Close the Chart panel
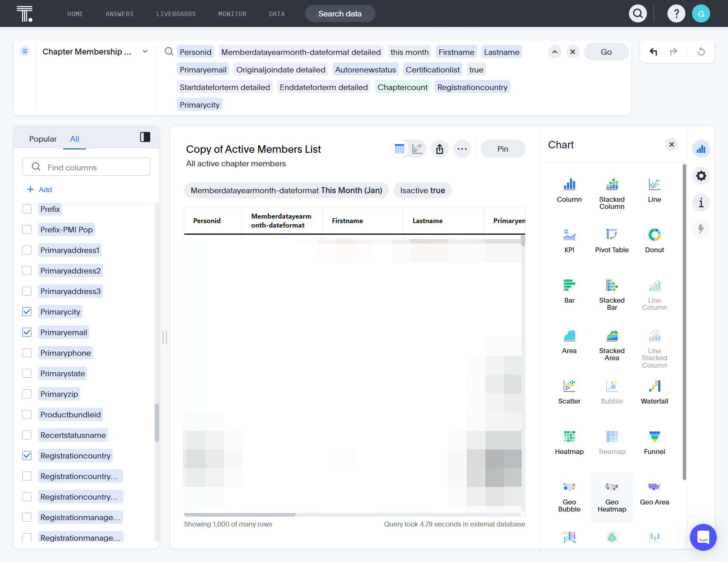728x562 pixels. 672,145
